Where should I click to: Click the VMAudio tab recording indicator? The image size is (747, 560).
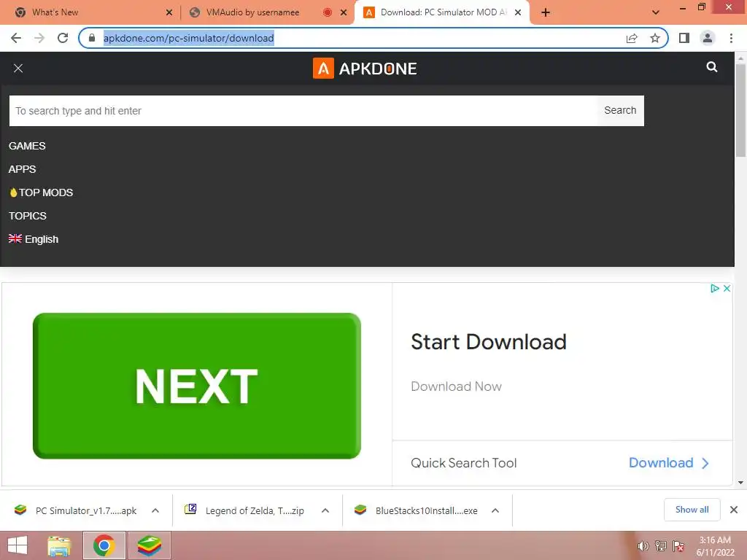pos(328,13)
